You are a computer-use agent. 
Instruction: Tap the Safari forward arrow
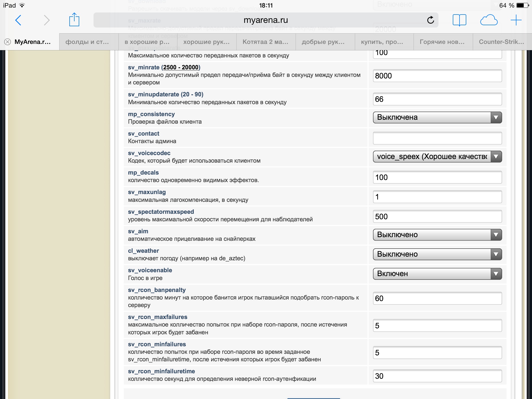tap(47, 20)
